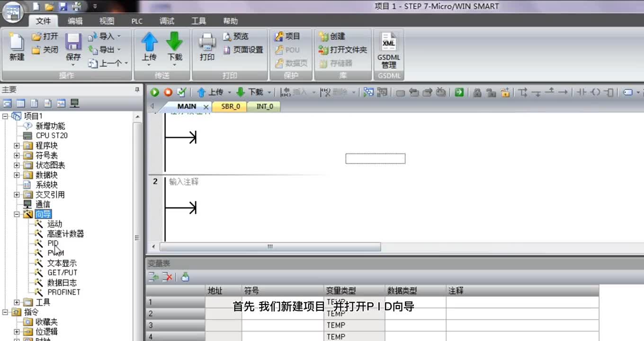Click the green Run PLC icon

[155, 92]
